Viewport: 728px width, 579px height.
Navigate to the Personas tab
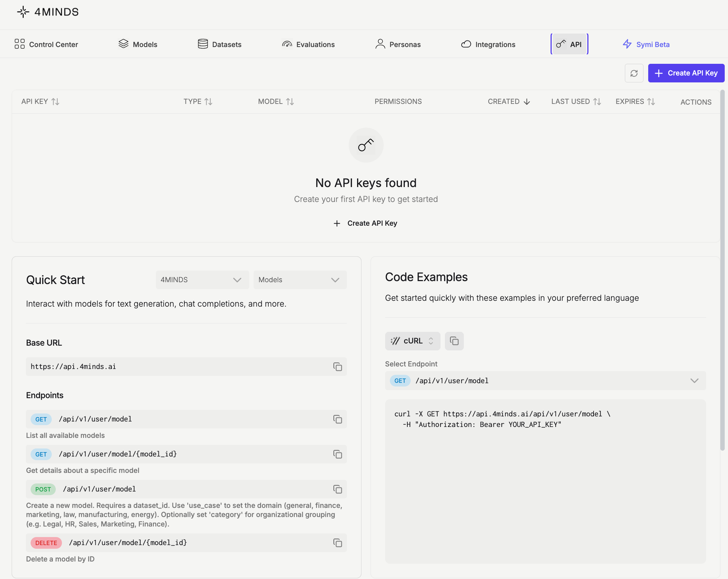(x=398, y=44)
